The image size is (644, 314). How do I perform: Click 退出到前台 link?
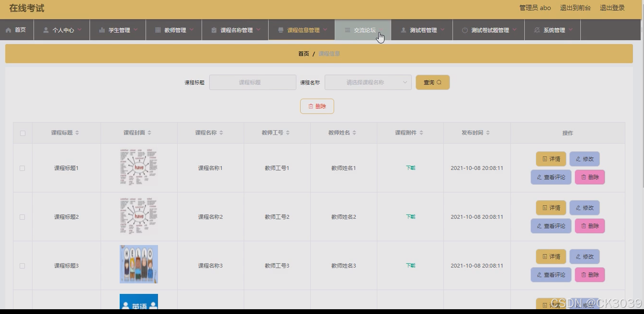pyautogui.click(x=576, y=8)
